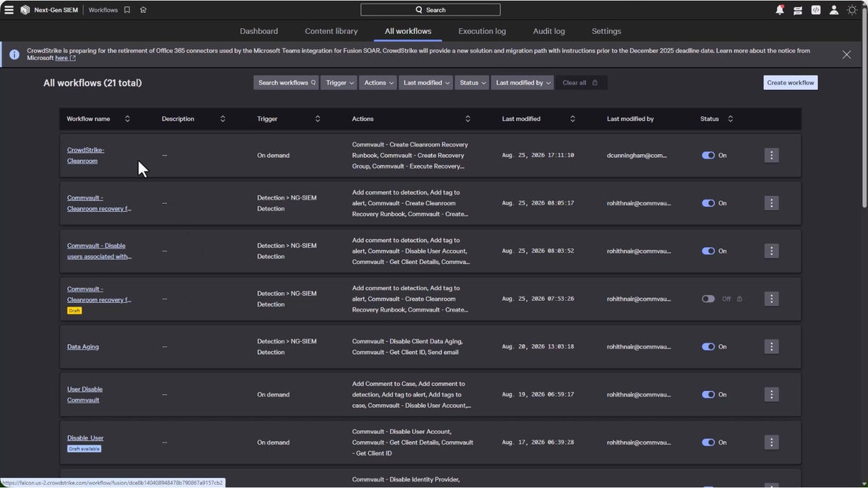
Task: Open more options for User Disable Commvault workflow
Action: click(772, 395)
